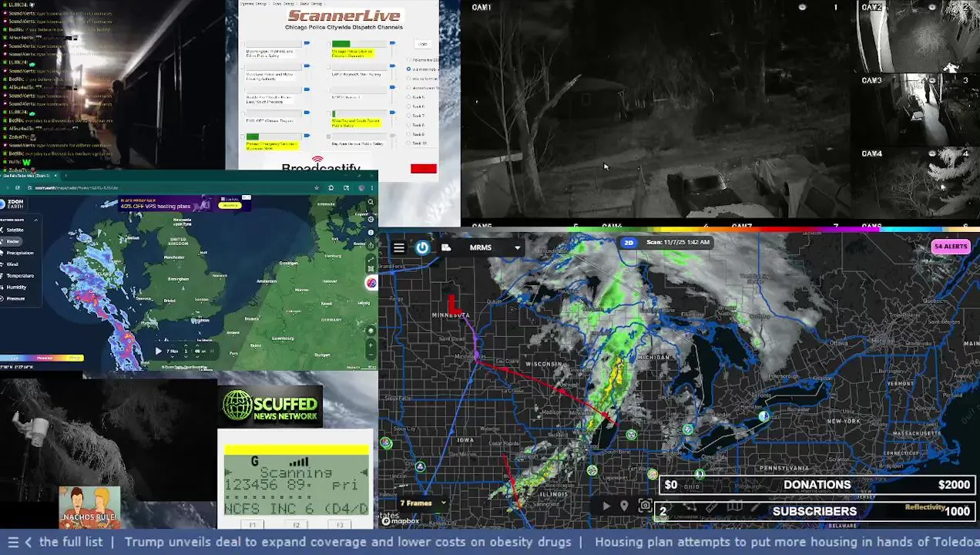This screenshot has width=980, height=555.
Task: Click the Zoom Earth share icon
Action: click(x=371, y=245)
